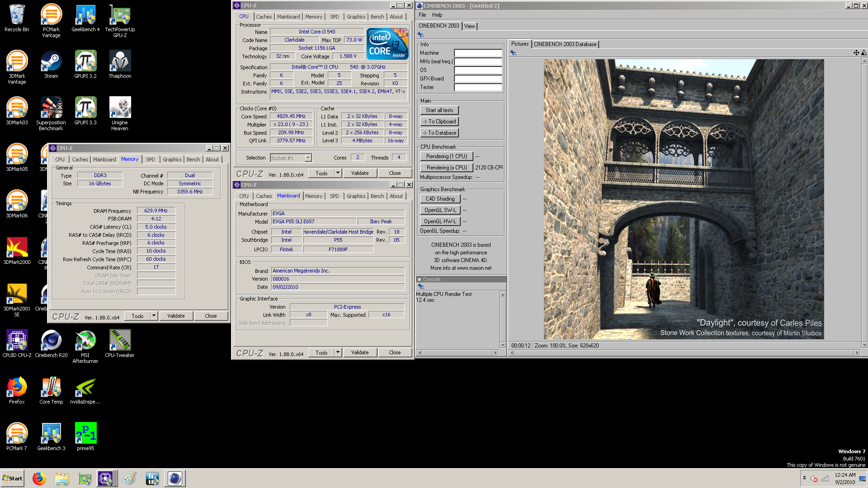Open GPUPI 3.3 desktop icon
Viewport: 868px width, 488px height.
tap(85, 111)
